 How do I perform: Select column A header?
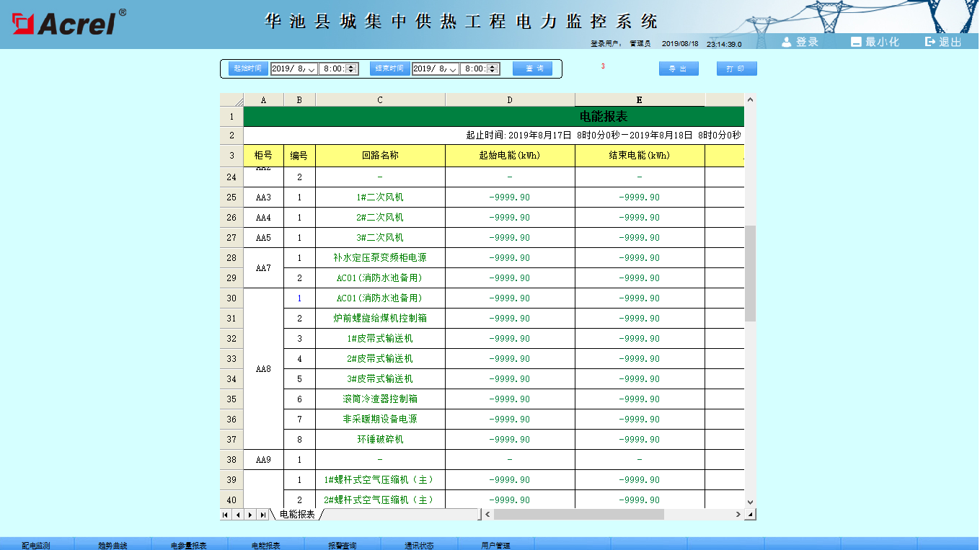(263, 100)
